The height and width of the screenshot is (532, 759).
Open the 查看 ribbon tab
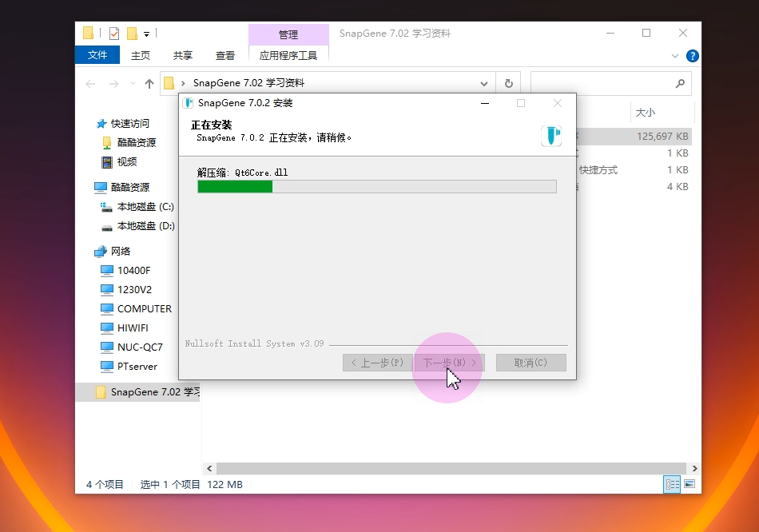point(225,55)
